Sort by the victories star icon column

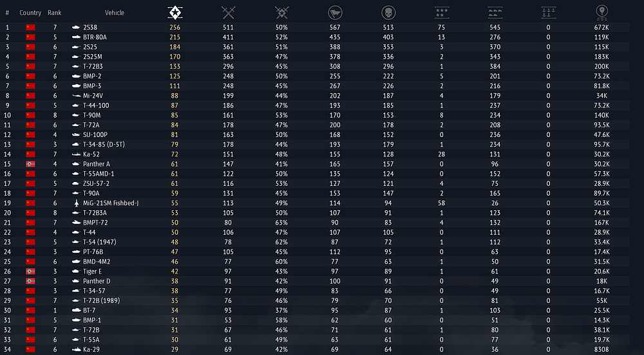click(175, 12)
